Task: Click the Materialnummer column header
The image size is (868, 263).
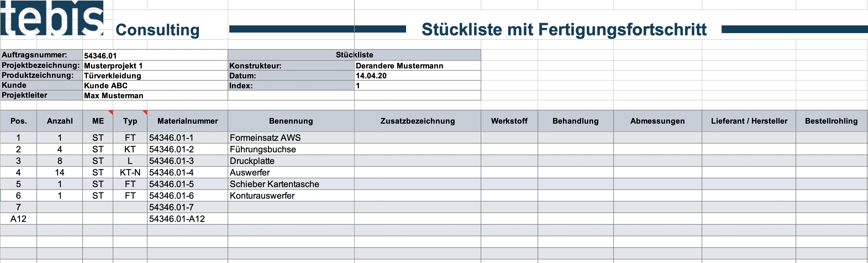Action: pyautogui.click(x=187, y=121)
